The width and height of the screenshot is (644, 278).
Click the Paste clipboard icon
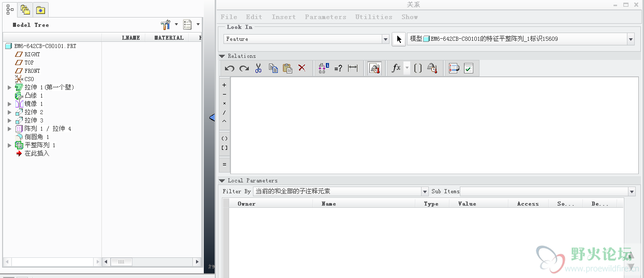click(x=288, y=68)
